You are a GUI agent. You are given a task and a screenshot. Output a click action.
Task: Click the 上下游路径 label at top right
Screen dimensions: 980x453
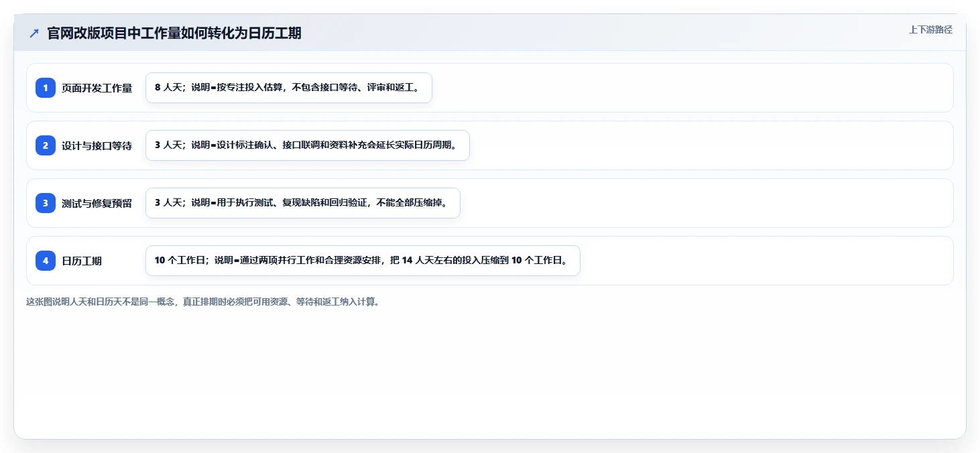click(x=930, y=29)
